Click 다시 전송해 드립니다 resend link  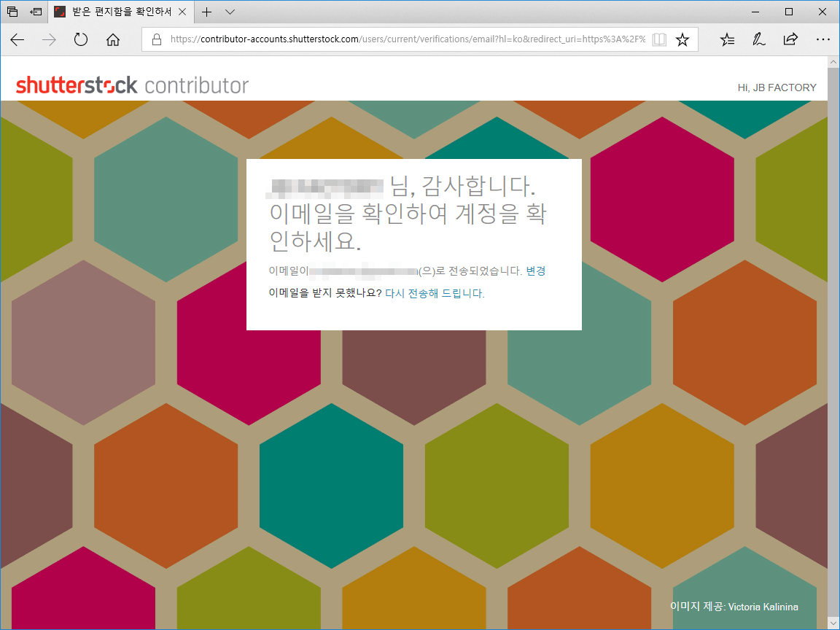pos(435,294)
